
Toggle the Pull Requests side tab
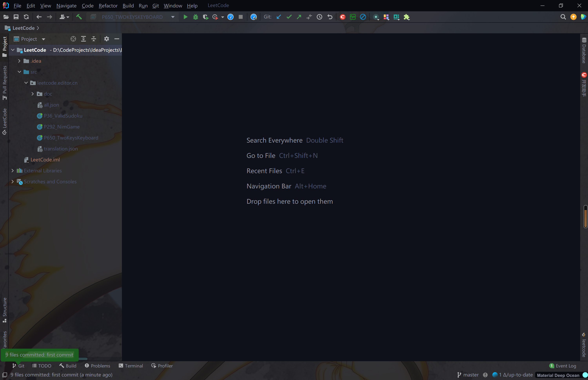click(x=5, y=83)
